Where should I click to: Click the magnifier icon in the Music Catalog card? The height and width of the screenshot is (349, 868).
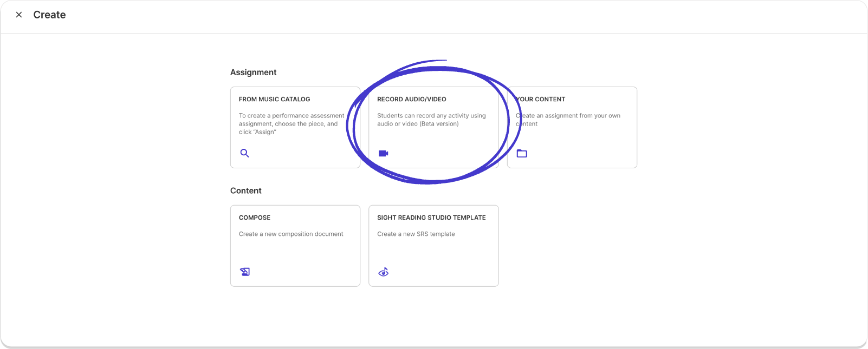pos(245,153)
